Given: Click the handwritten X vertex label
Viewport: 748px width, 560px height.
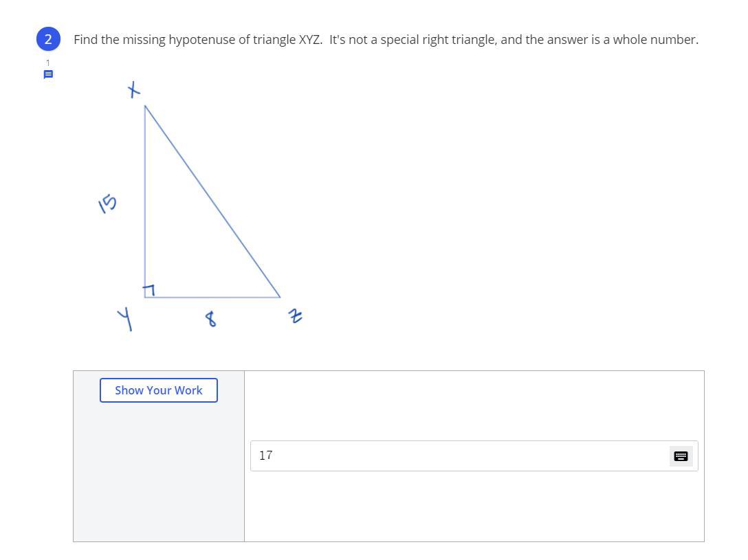Looking at the screenshot, I should click(135, 89).
